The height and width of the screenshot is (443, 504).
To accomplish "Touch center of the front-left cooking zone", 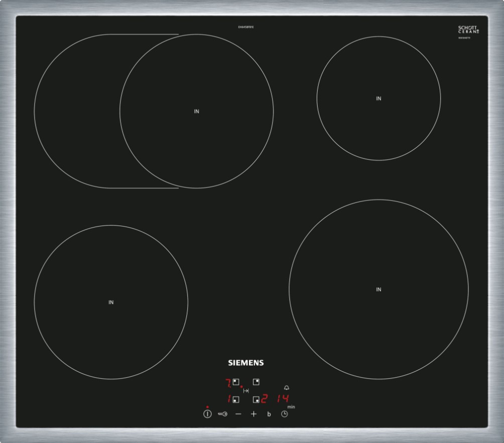I will coord(111,302).
